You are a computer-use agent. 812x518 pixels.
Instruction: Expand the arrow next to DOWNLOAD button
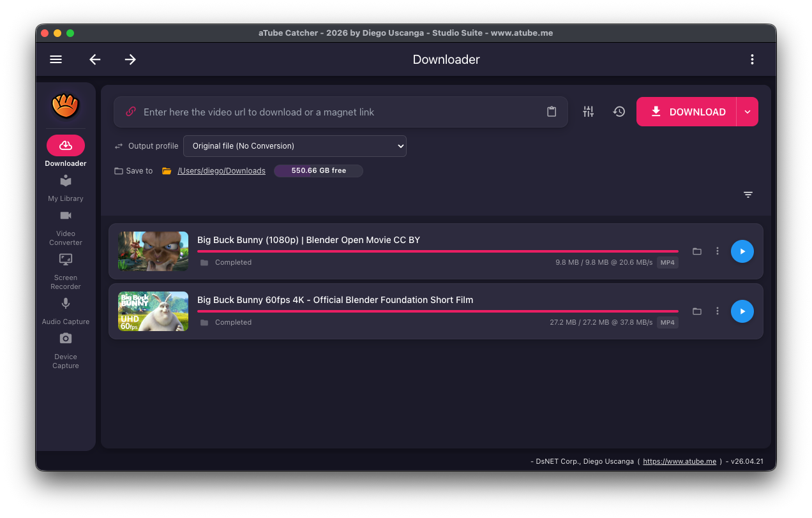[x=748, y=112]
